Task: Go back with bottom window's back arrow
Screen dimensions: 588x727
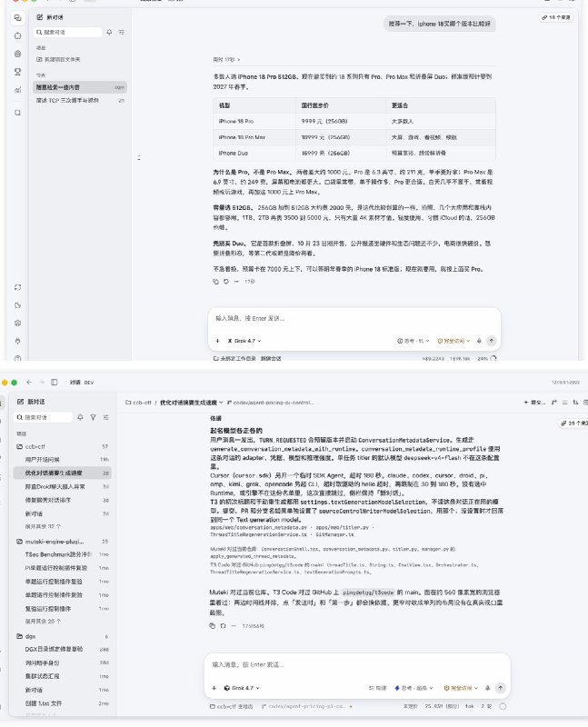Action: coord(29,382)
